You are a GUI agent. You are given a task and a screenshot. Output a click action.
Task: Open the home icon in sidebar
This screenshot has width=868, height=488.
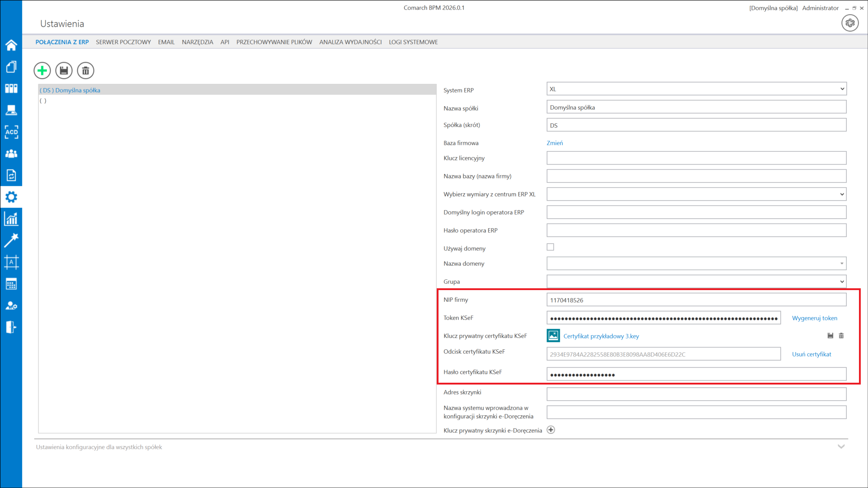tap(11, 45)
